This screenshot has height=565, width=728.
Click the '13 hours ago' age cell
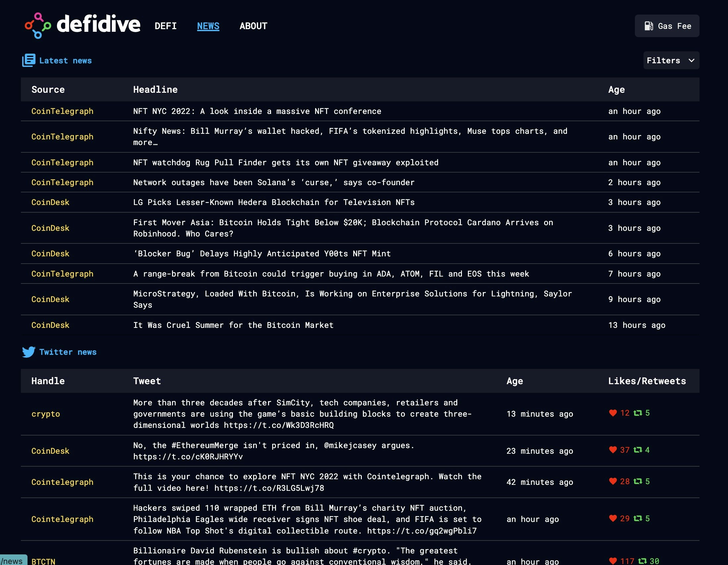click(637, 325)
